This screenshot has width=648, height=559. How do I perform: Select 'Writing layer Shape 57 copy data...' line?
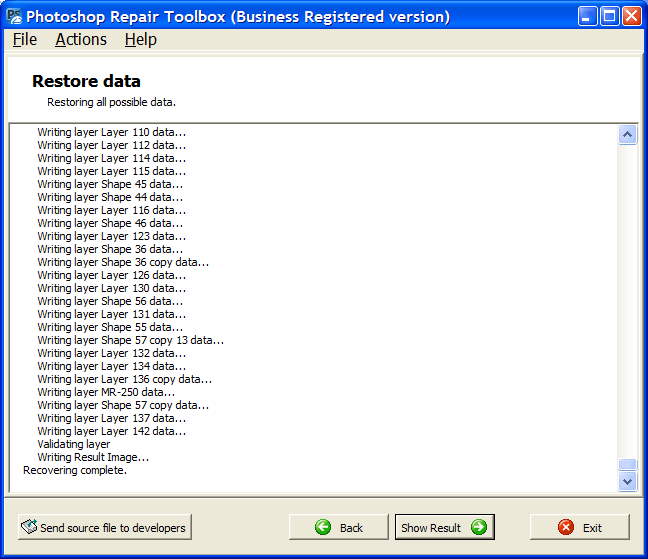click(123, 406)
